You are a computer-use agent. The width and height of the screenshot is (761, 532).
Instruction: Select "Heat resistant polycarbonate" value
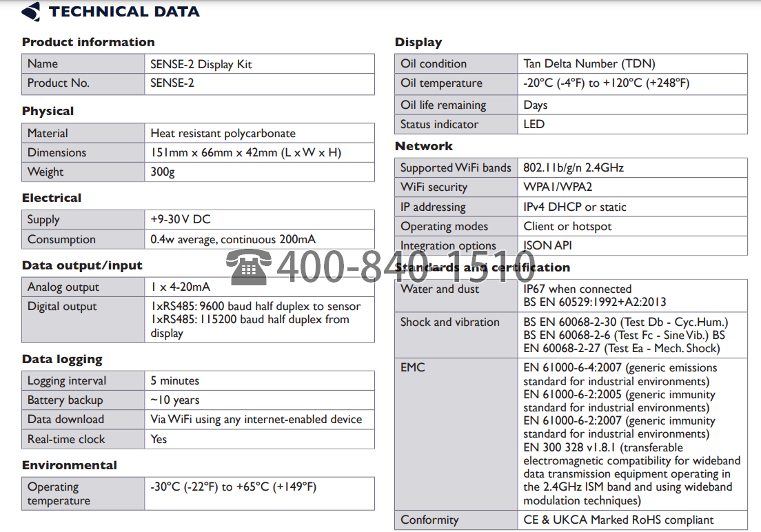[x=223, y=133]
